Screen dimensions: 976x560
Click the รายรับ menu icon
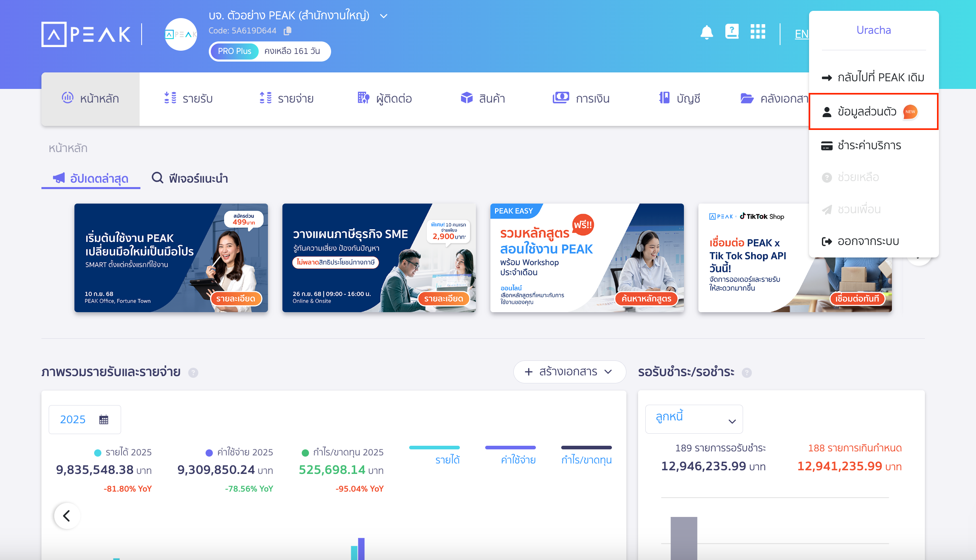click(x=170, y=98)
